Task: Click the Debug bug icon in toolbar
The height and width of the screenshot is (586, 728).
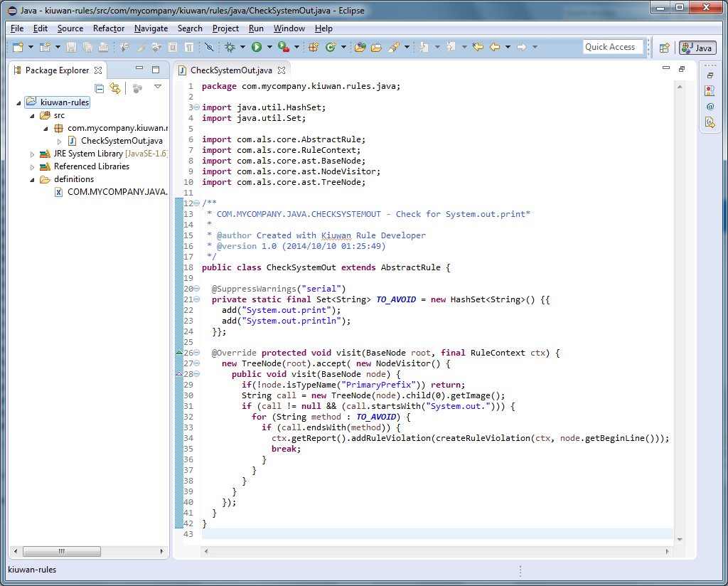Action: [230, 47]
